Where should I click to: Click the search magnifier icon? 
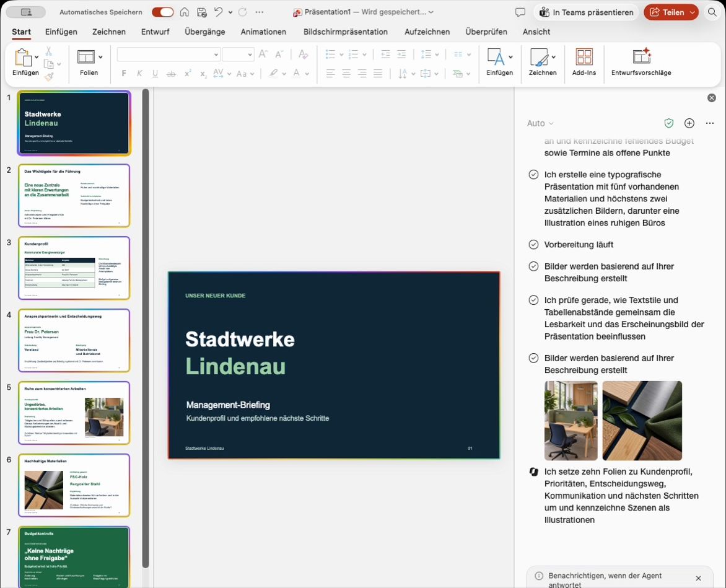tap(712, 12)
